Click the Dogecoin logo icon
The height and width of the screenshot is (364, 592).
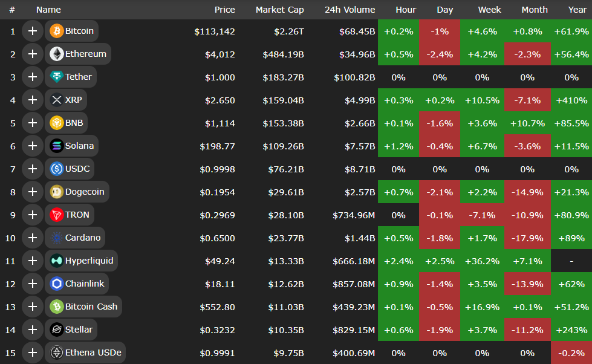click(56, 192)
